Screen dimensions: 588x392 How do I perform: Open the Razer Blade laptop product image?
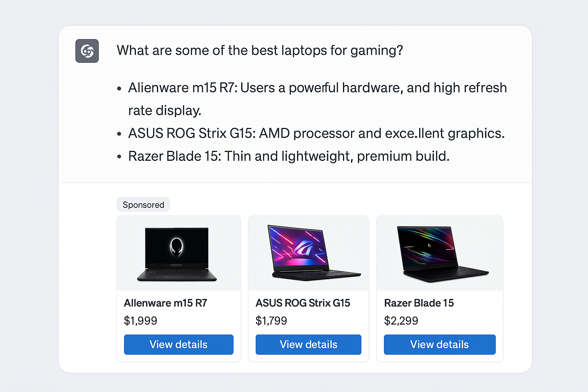(440, 253)
